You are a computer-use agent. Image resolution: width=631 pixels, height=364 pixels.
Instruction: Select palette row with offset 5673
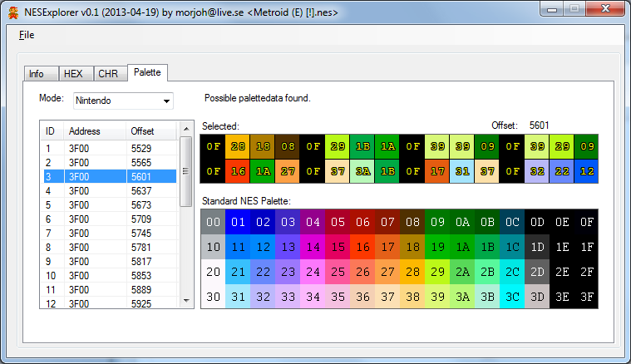[x=110, y=204]
